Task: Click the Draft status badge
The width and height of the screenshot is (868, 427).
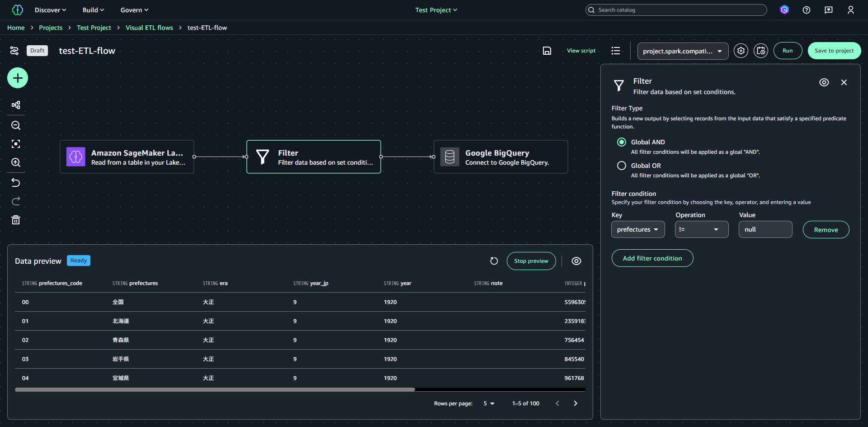Action: (38, 51)
